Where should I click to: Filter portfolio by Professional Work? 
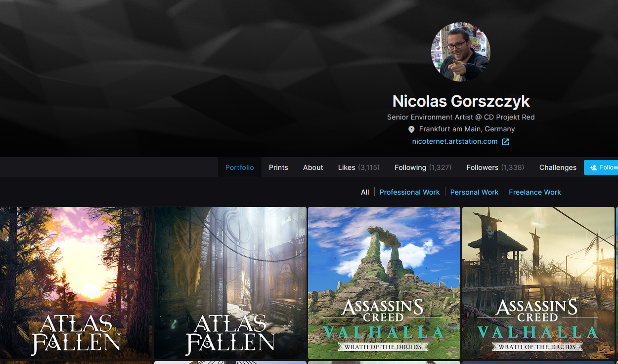tap(409, 192)
